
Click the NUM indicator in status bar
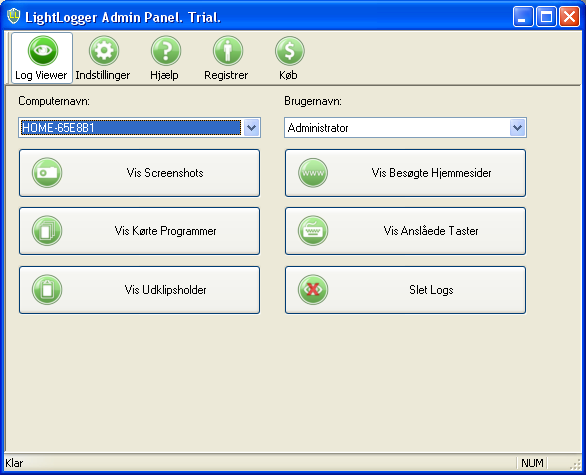click(532, 463)
